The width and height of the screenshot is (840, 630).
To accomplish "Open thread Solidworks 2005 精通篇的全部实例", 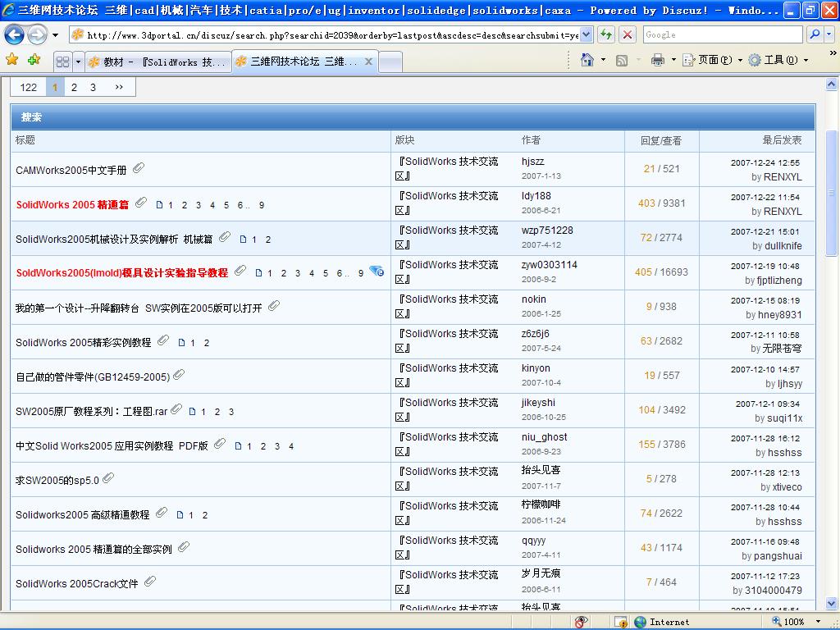I will [x=94, y=549].
